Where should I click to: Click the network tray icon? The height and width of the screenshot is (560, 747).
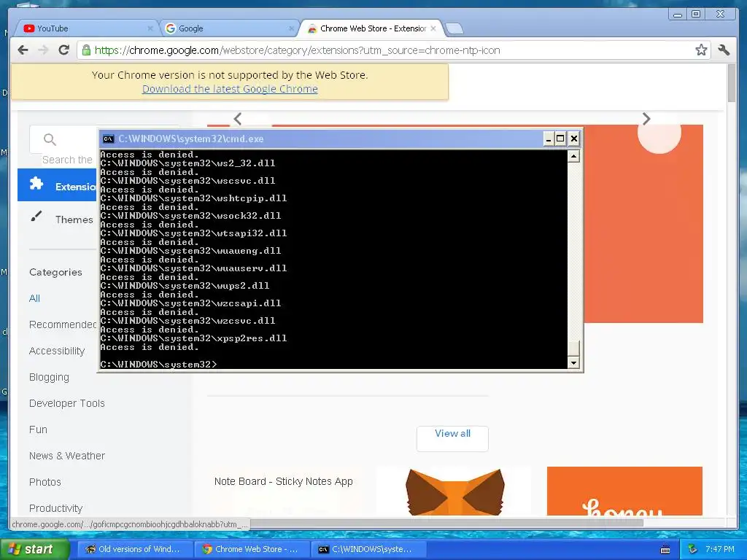pyautogui.click(x=692, y=549)
